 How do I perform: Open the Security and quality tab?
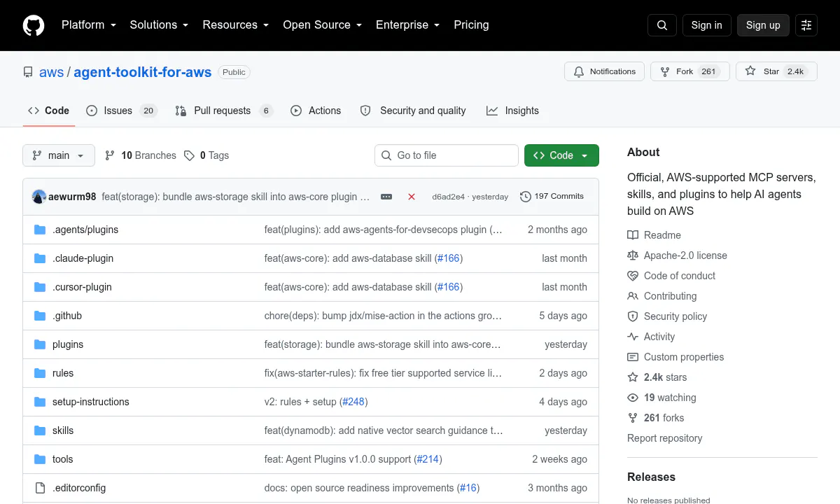point(412,111)
